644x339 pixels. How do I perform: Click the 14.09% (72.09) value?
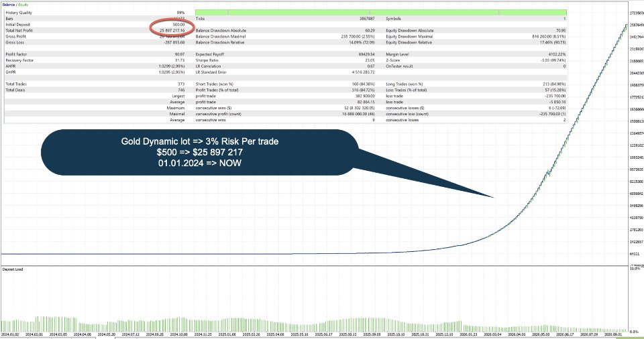click(x=362, y=42)
